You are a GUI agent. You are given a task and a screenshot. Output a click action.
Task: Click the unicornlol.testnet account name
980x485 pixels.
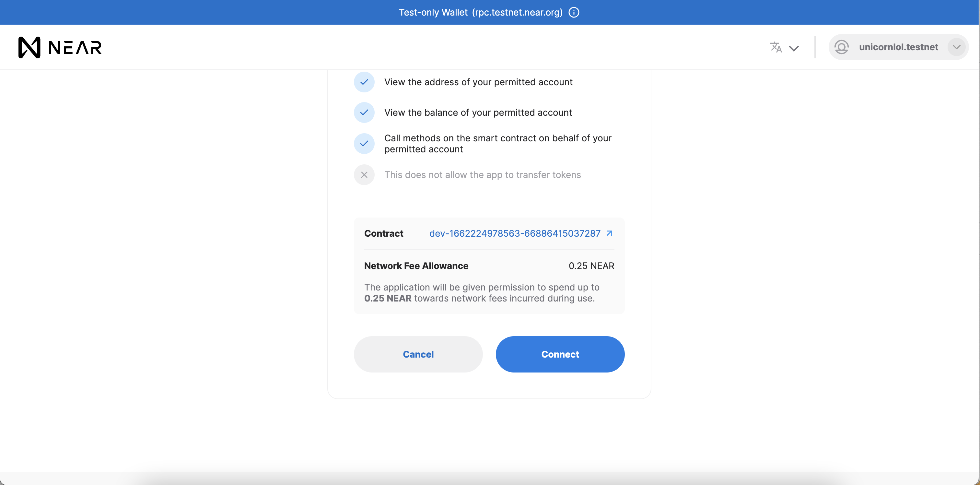(x=898, y=47)
